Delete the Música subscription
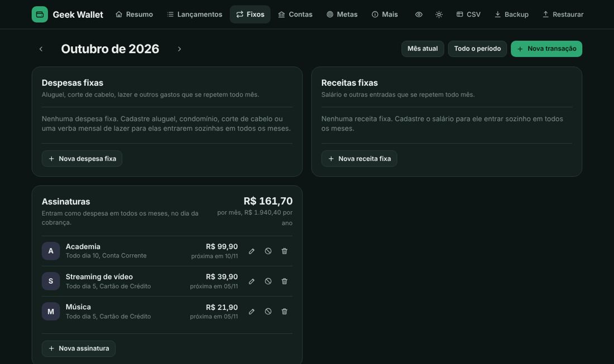 click(284, 311)
